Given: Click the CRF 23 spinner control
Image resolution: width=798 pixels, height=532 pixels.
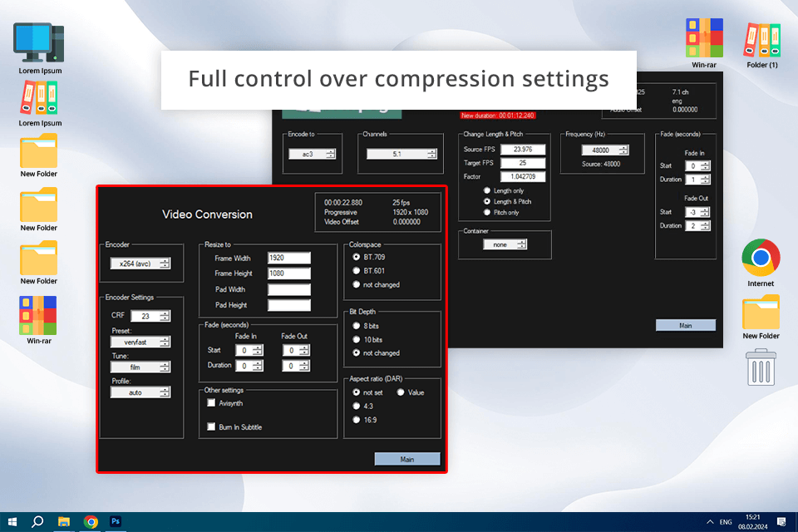Looking at the screenshot, I should [150, 316].
